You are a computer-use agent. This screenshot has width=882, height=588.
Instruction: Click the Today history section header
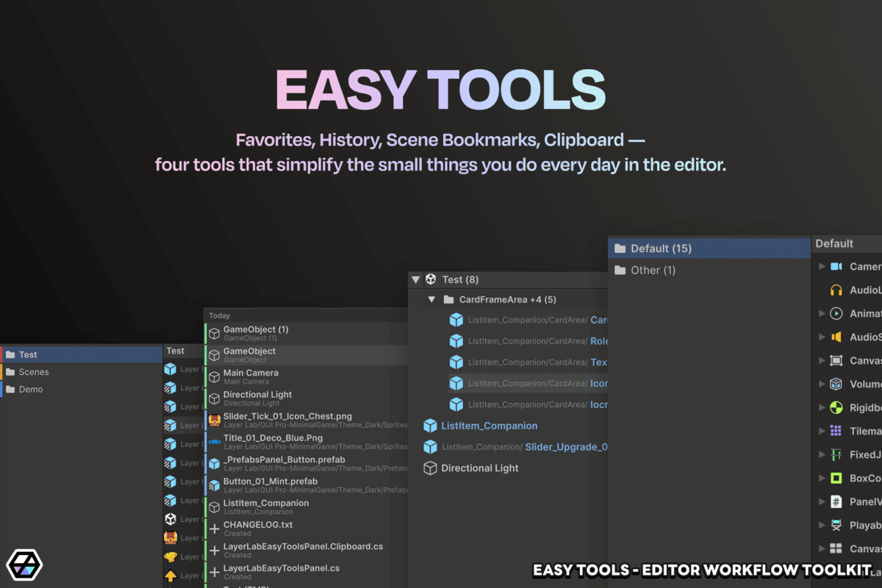tap(306, 315)
